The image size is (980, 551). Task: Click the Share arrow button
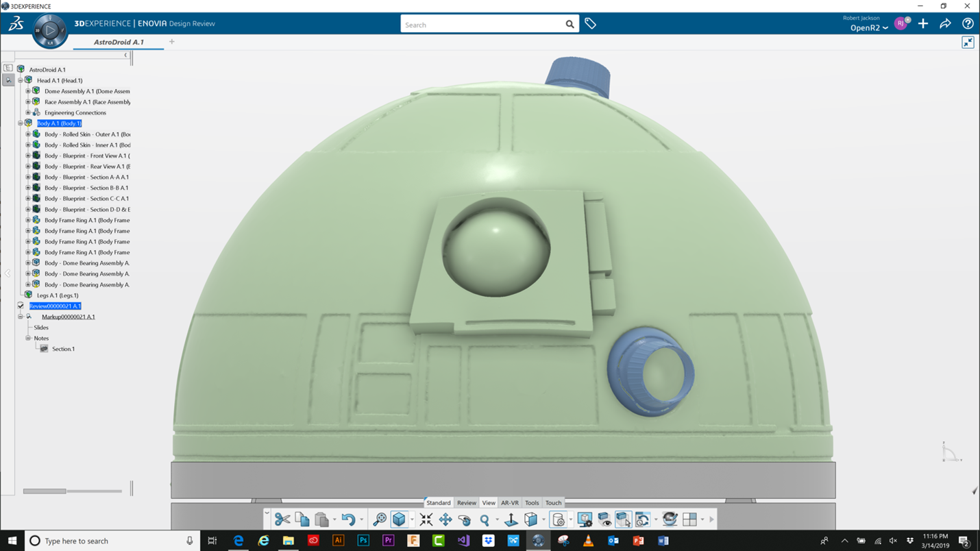[945, 23]
